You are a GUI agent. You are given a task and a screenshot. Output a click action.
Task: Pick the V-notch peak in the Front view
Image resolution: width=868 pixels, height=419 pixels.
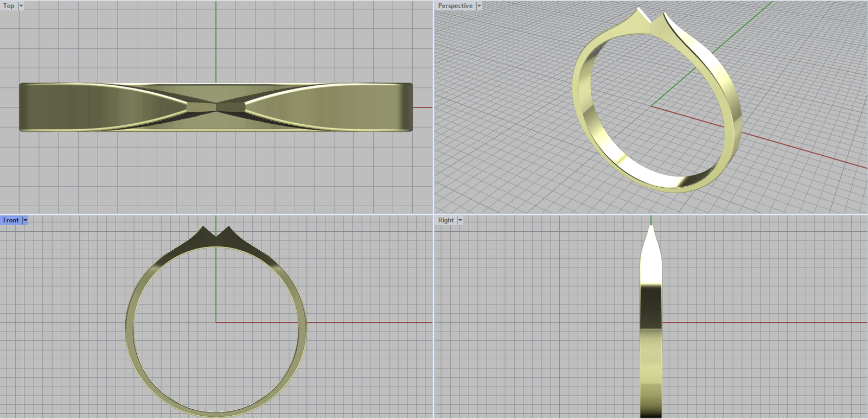(x=216, y=237)
